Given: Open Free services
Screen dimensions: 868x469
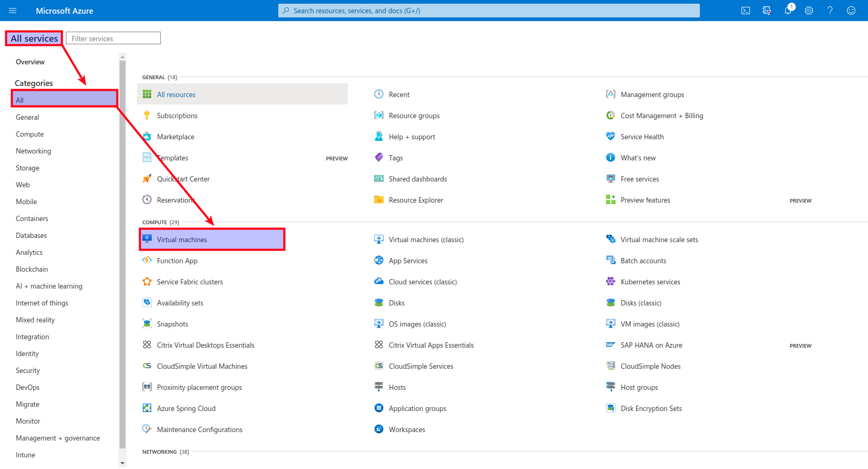Looking at the screenshot, I should [640, 179].
